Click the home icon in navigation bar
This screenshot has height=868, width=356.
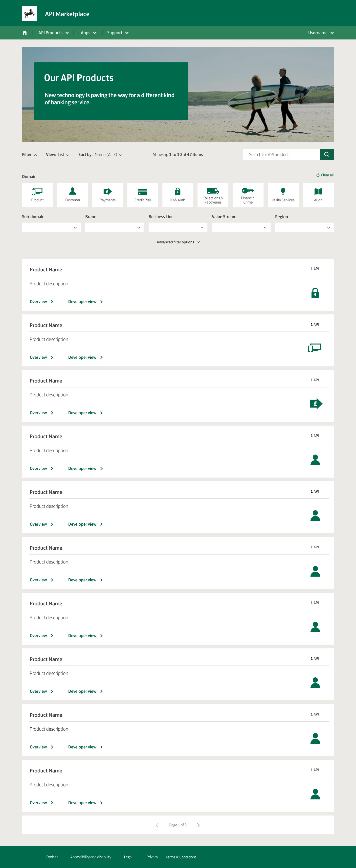(24, 33)
